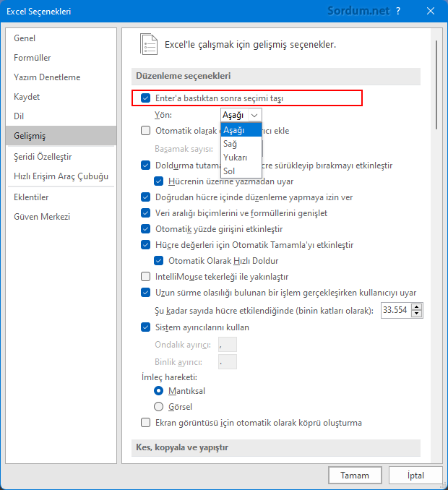Enable Otomatik olarak ondalık ayırıcı ekle checkbox
Viewport: 448px width, 490px height.
point(145,131)
